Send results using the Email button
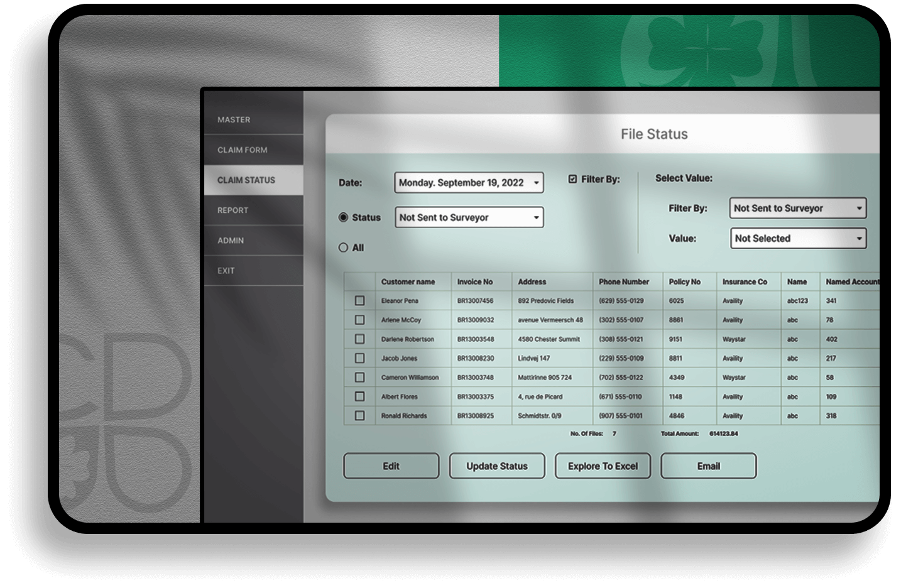This screenshot has width=901, height=588. tap(707, 465)
